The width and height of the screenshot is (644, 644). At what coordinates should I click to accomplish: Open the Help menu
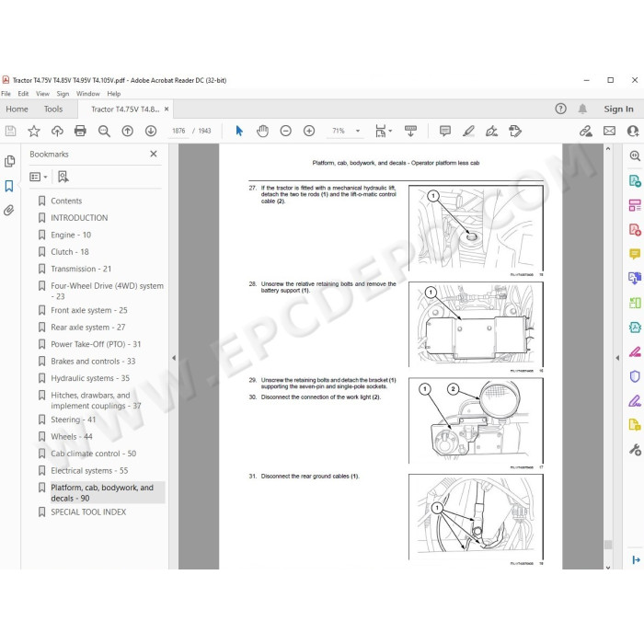114,94
